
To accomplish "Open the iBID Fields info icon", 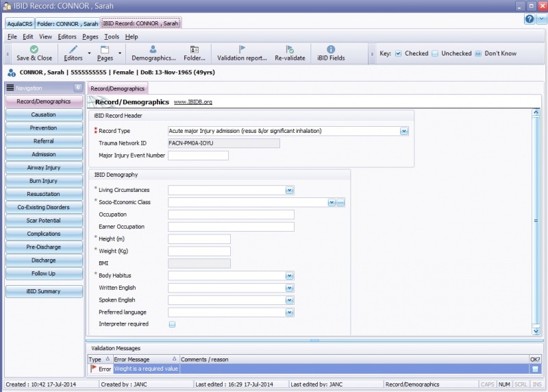I will coord(331,50).
